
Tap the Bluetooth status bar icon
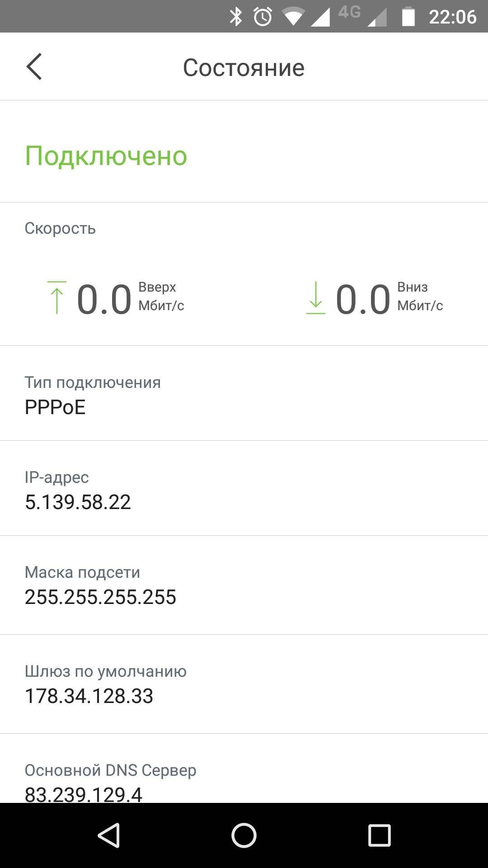click(x=235, y=17)
